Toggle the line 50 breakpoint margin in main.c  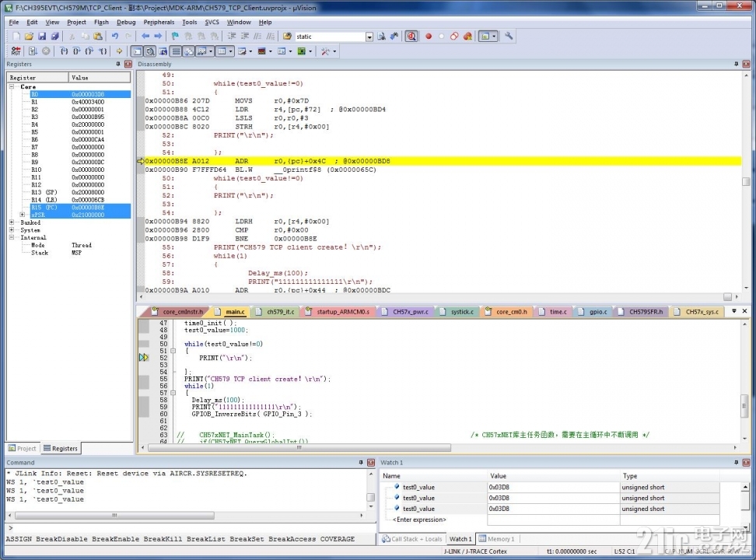144,344
